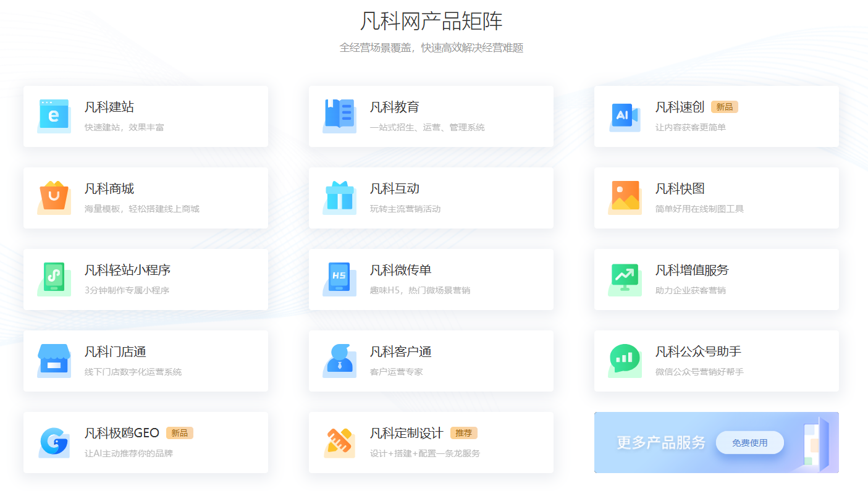868x491 pixels.
Task: Open the 凡科互动 product title
Action: tap(395, 188)
